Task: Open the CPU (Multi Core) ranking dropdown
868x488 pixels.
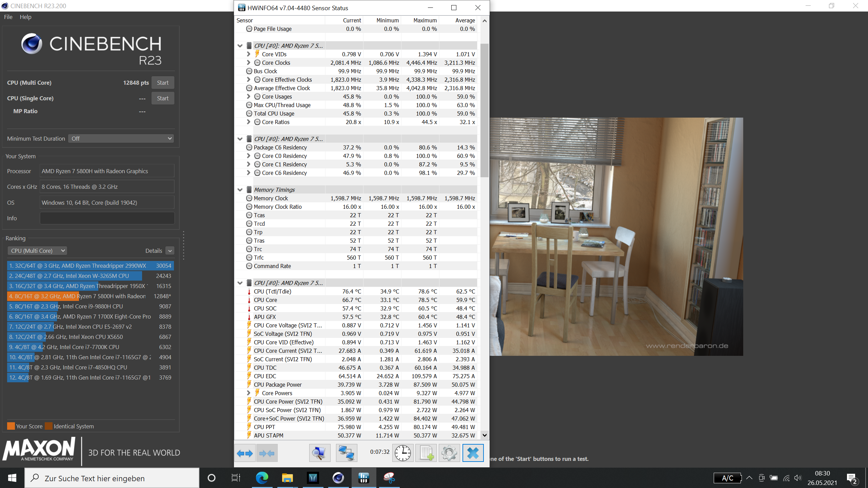Action: click(37, 251)
